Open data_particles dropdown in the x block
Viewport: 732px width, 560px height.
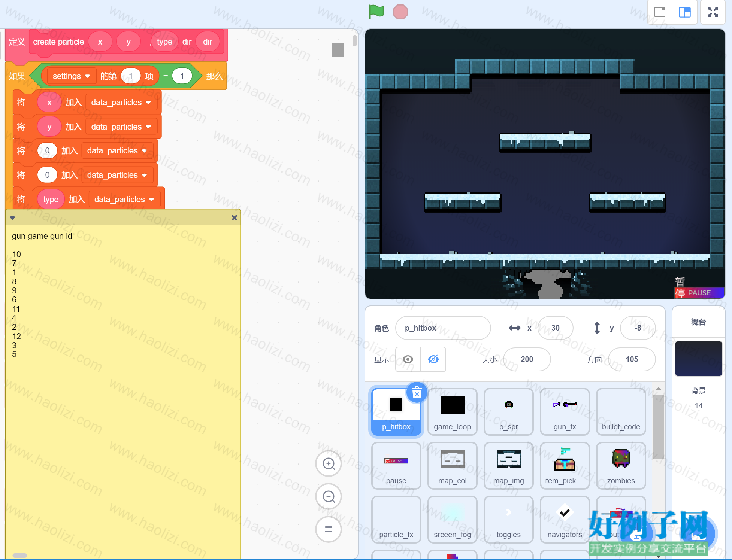(x=121, y=103)
